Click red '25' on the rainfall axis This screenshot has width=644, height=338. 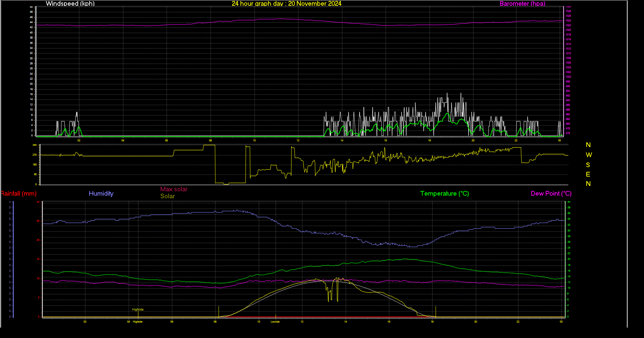[38, 221]
